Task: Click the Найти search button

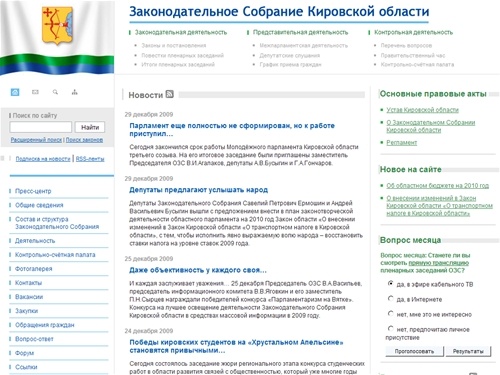Action: 90,127
